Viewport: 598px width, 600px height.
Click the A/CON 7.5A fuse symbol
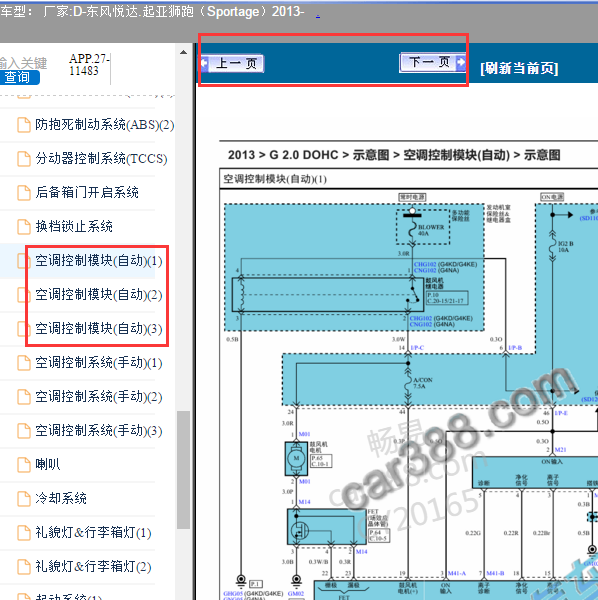point(408,384)
